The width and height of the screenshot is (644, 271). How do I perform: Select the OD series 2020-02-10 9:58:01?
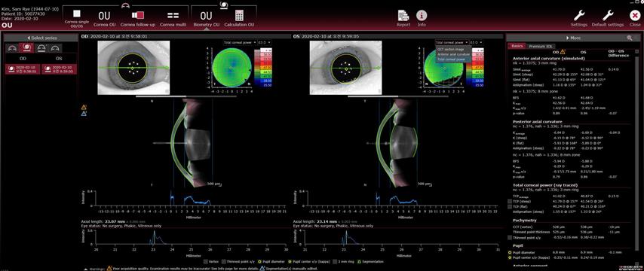tap(22, 69)
